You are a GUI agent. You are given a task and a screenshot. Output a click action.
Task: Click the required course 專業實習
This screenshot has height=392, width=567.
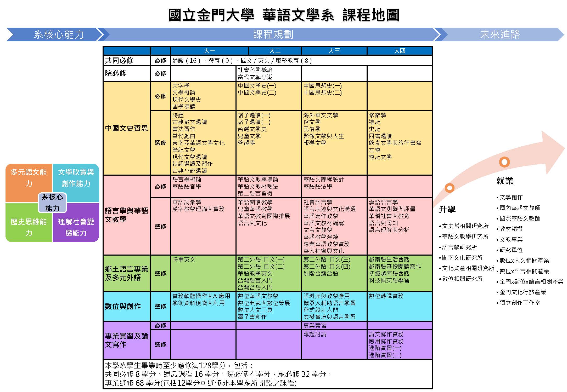[315, 326]
